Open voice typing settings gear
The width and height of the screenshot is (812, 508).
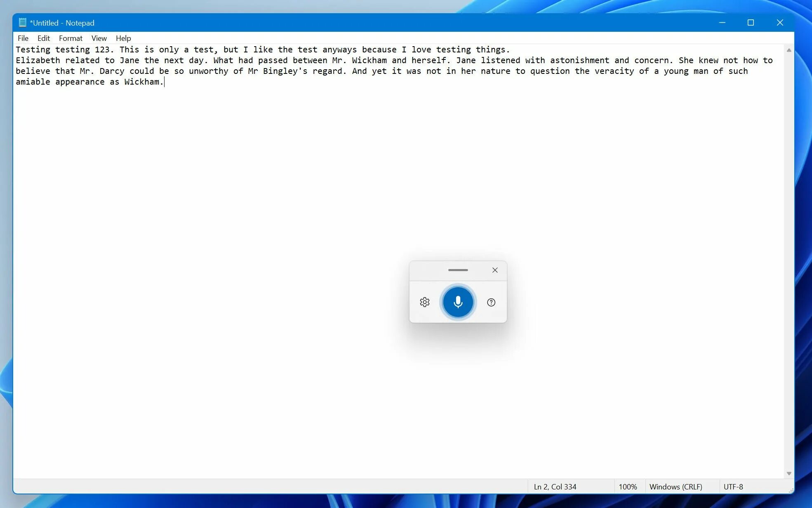pos(424,302)
